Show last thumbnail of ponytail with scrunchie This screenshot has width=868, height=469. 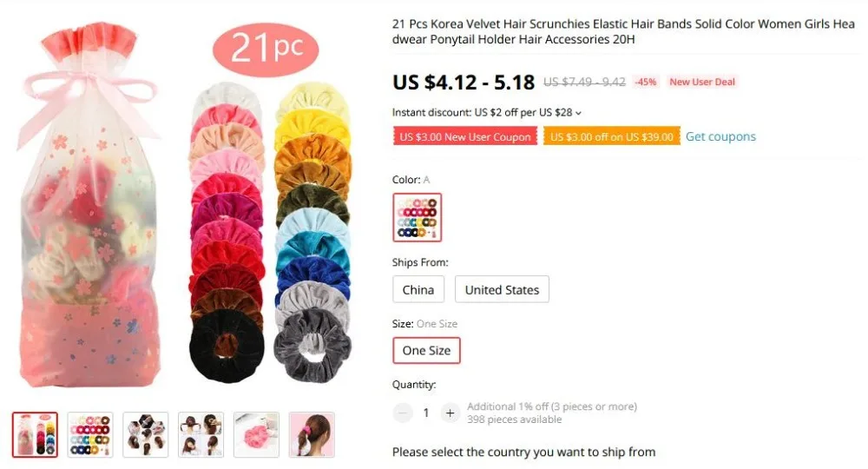(312, 434)
